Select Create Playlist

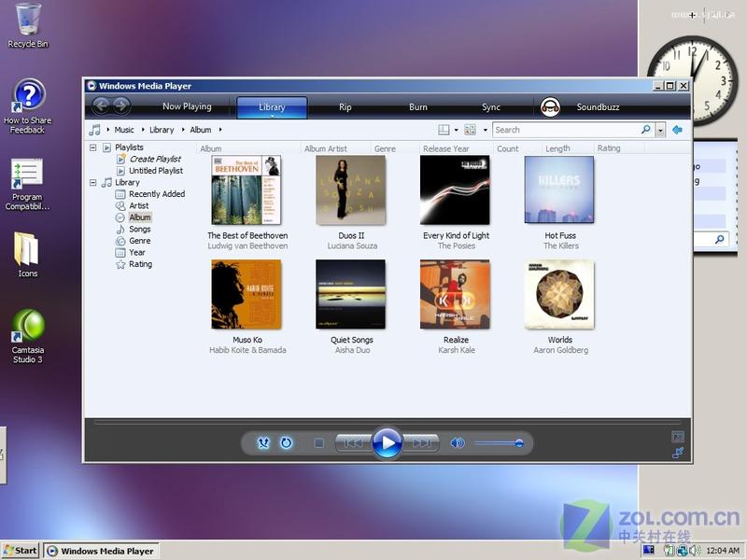point(155,159)
